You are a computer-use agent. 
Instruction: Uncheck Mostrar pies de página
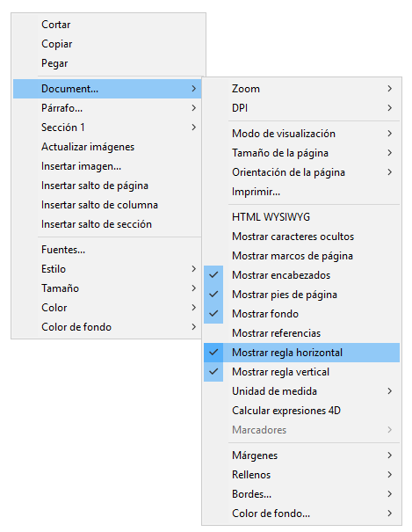click(x=301, y=295)
